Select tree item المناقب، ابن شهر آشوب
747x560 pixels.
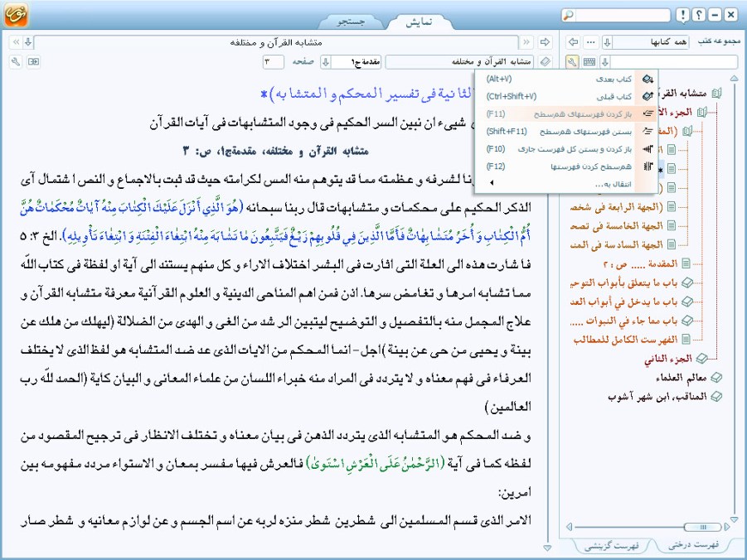pos(657,396)
